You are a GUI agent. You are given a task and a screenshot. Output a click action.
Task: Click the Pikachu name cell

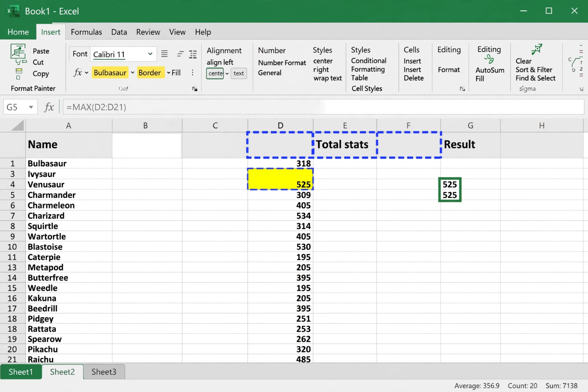[x=69, y=349]
